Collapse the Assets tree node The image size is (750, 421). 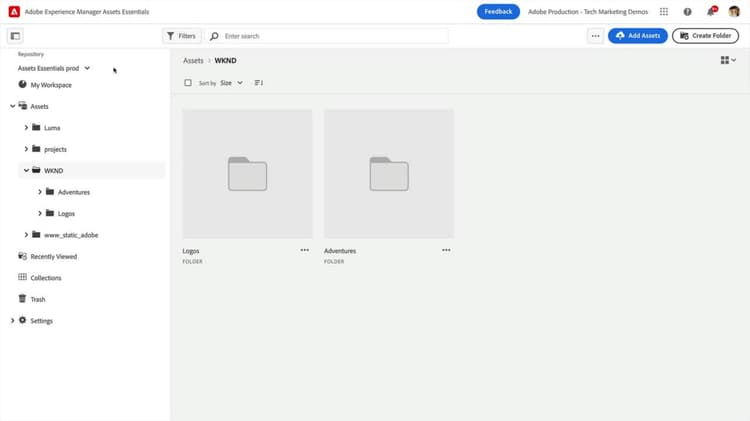click(x=12, y=106)
